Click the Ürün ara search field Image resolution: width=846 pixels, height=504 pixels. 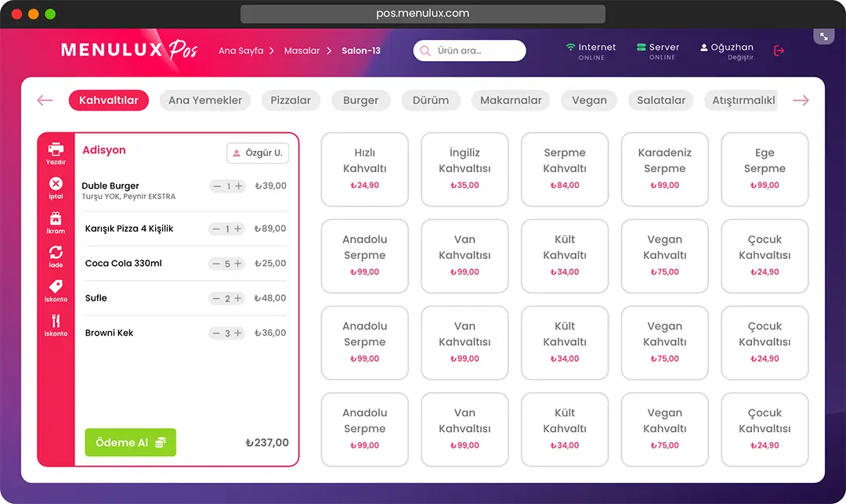[x=469, y=51]
